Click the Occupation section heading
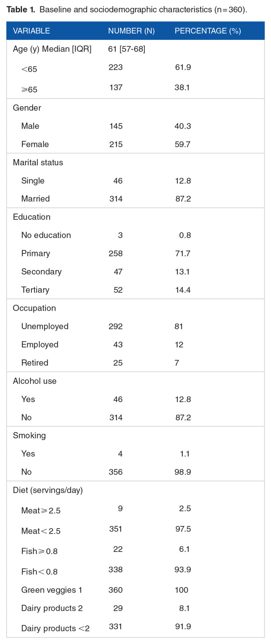271x644 pixels. [34, 308]
